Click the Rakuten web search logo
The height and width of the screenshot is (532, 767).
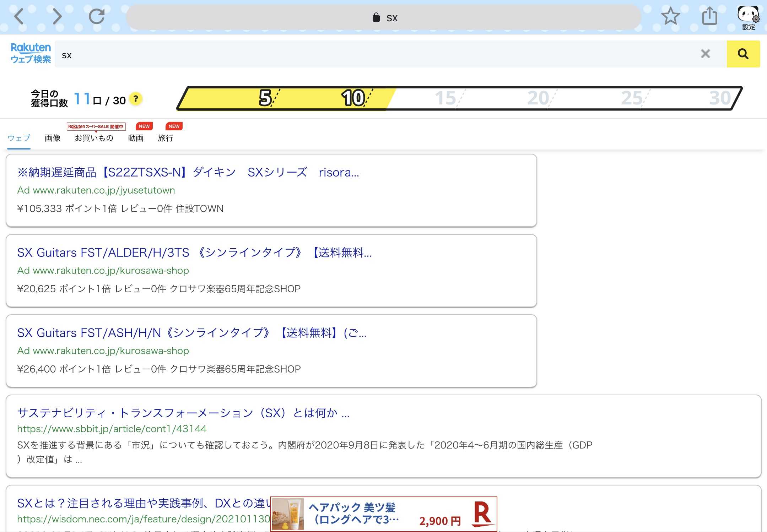point(31,53)
